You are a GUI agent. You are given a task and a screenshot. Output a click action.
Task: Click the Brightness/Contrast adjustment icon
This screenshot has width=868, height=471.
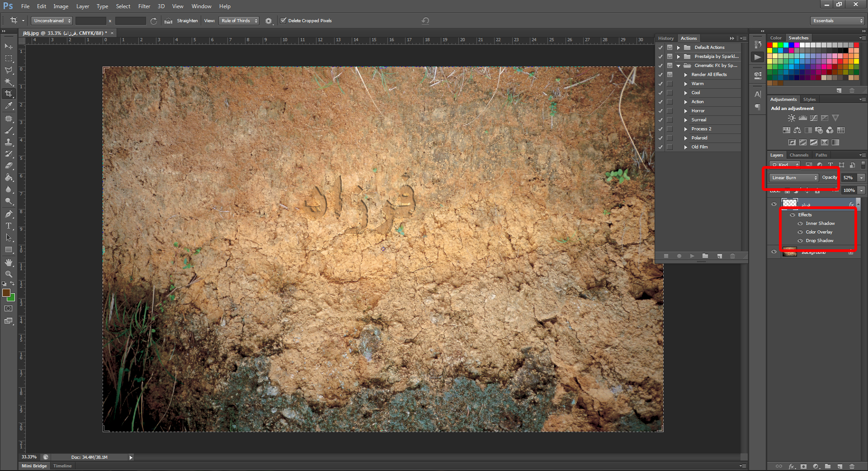[792, 118]
